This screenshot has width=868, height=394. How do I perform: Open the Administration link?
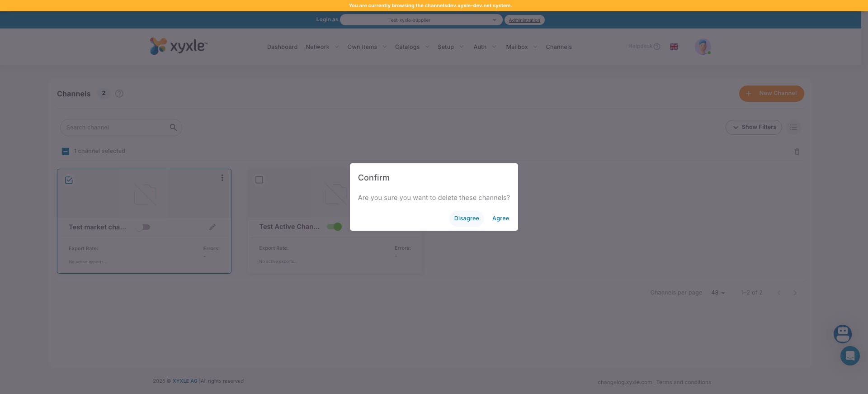[524, 20]
